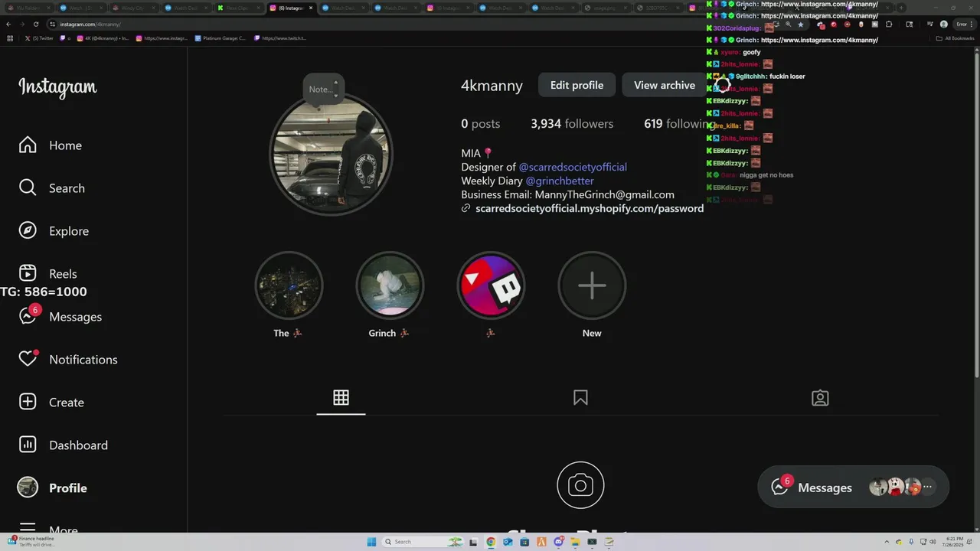Open Notifications in the sidebar

pos(68,359)
